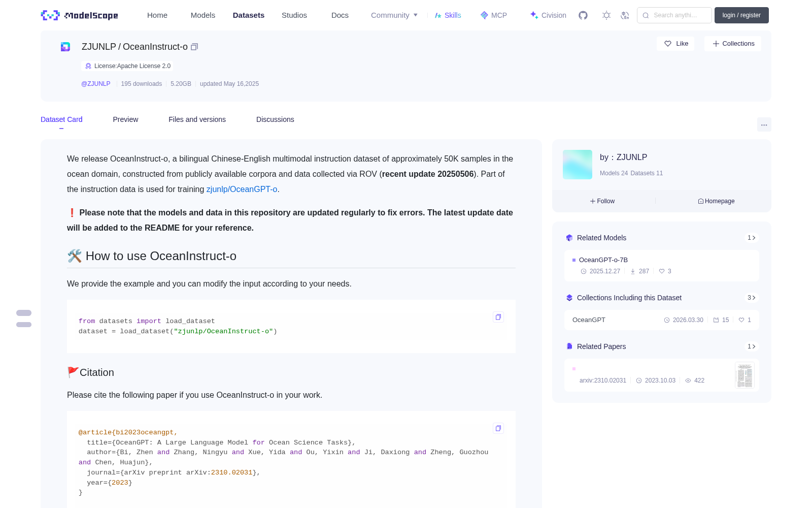Click the Skills icon in navigation
Image resolution: width=812 pixels, height=508 pixels.
point(438,15)
